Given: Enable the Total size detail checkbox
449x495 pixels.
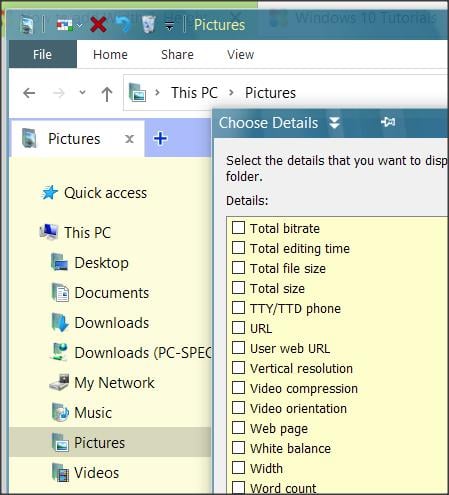Looking at the screenshot, I should tap(238, 288).
